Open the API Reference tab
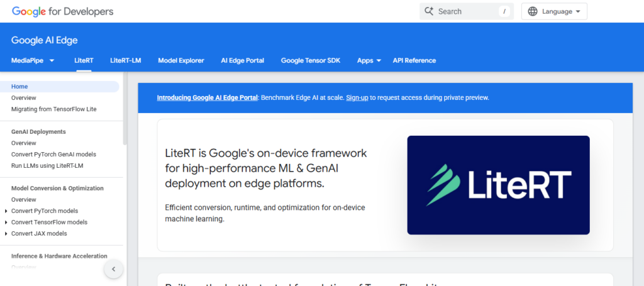Viewport: 644px width, 286px height. 414,60
